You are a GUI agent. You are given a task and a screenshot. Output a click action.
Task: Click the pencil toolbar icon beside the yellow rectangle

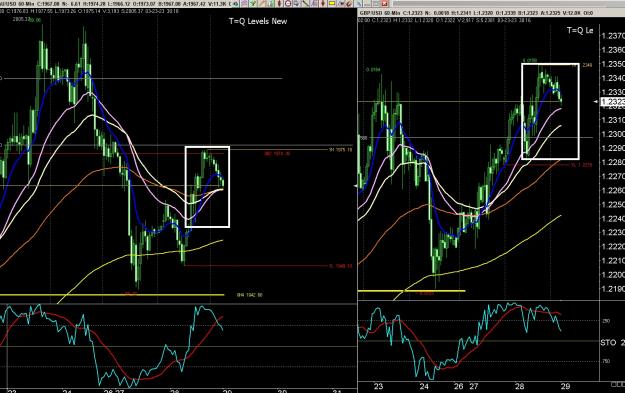click(x=341, y=4)
